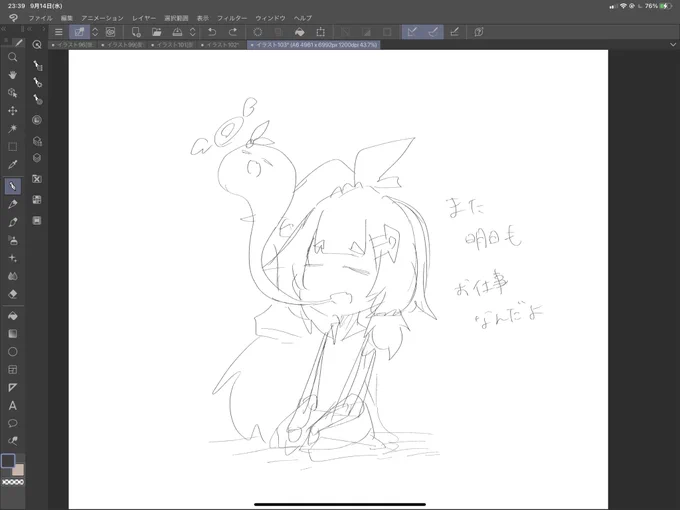Image resolution: width=680 pixels, height=510 pixels.
Task: Click the Scale/rotate transform icon
Action: click(x=320, y=32)
